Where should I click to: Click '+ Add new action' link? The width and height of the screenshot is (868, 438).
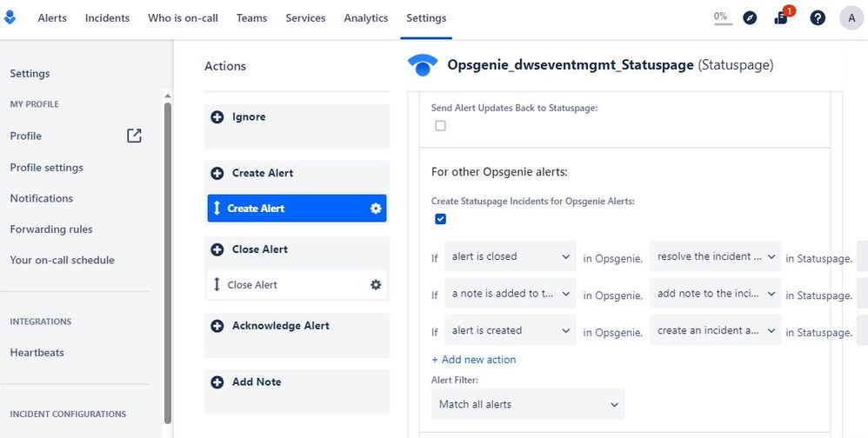pyautogui.click(x=474, y=360)
